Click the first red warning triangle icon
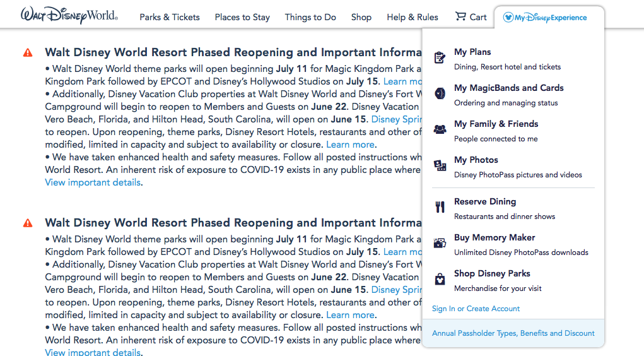The width and height of the screenshot is (644, 356). coord(28,52)
